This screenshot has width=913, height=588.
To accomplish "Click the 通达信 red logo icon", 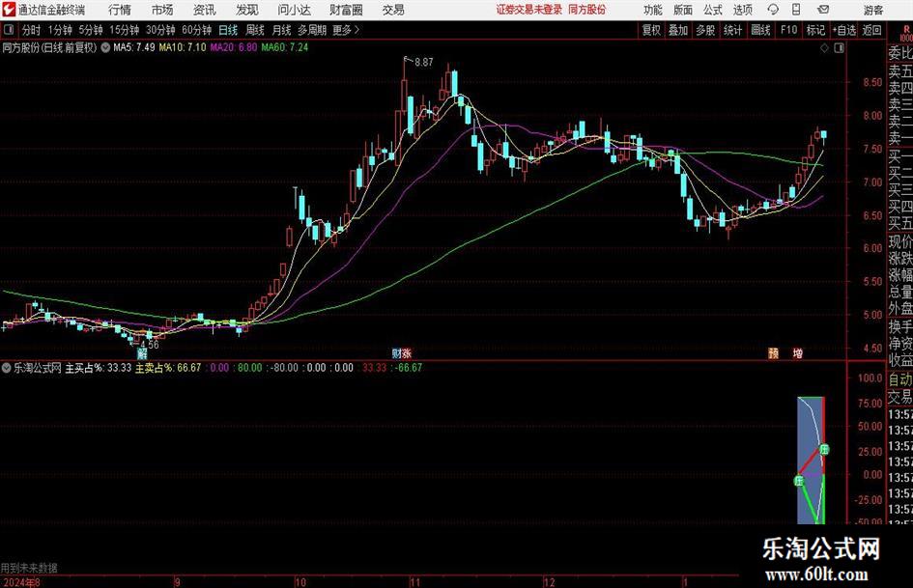I will (8, 10).
